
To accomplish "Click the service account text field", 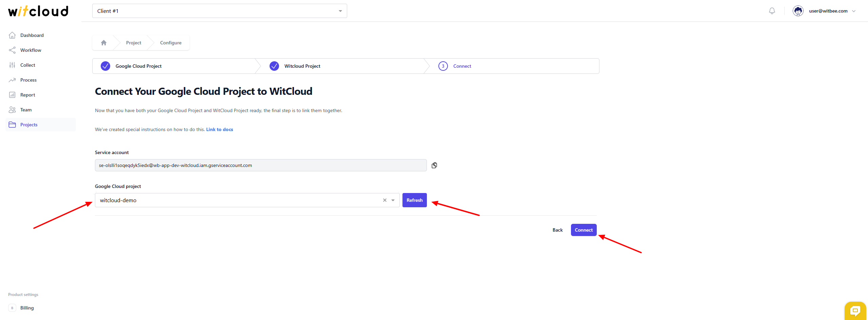I will 261,165.
